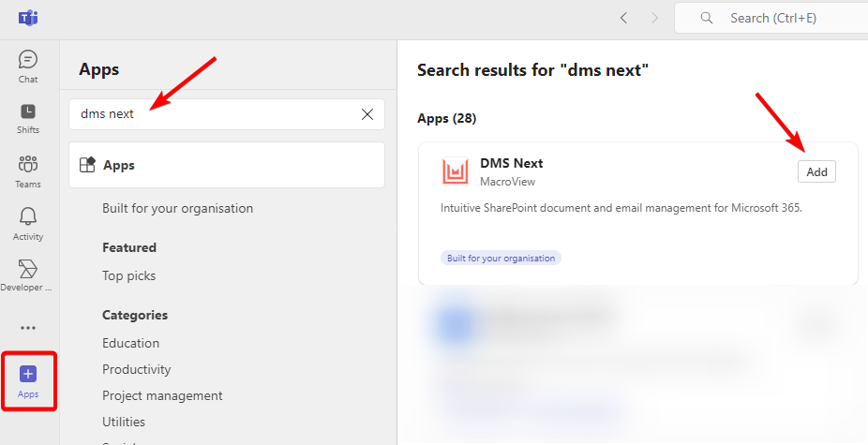The width and height of the screenshot is (868, 445).
Task: Go to Teams in the sidebar
Action: click(28, 172)
